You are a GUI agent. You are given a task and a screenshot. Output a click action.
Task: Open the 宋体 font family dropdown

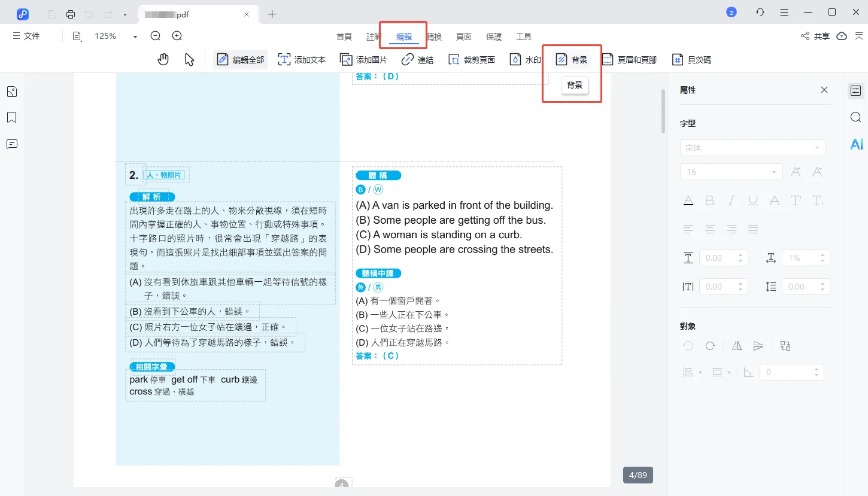click(816, 147)
